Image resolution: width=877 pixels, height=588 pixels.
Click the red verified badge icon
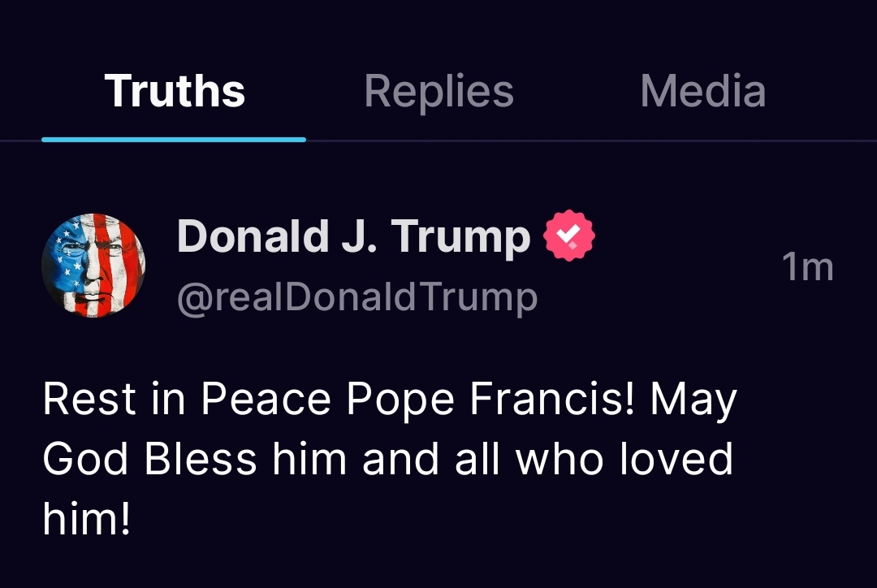coord(569,236)
